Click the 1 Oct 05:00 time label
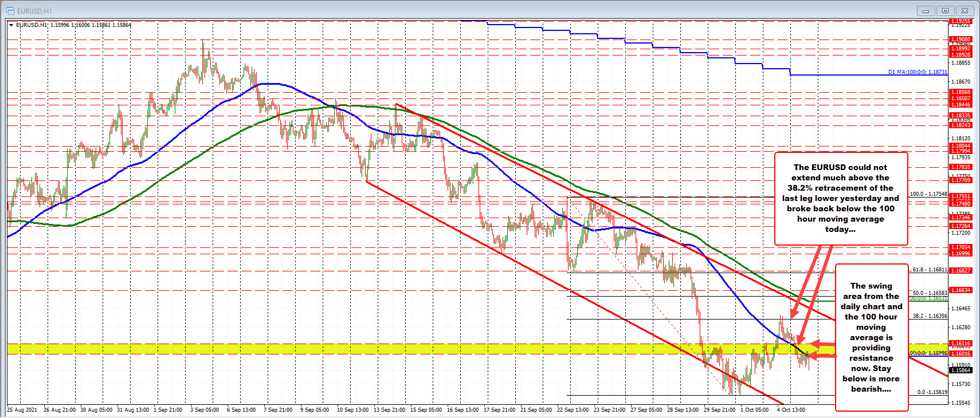Screen dimensions: 980x418 pos(755,410)
